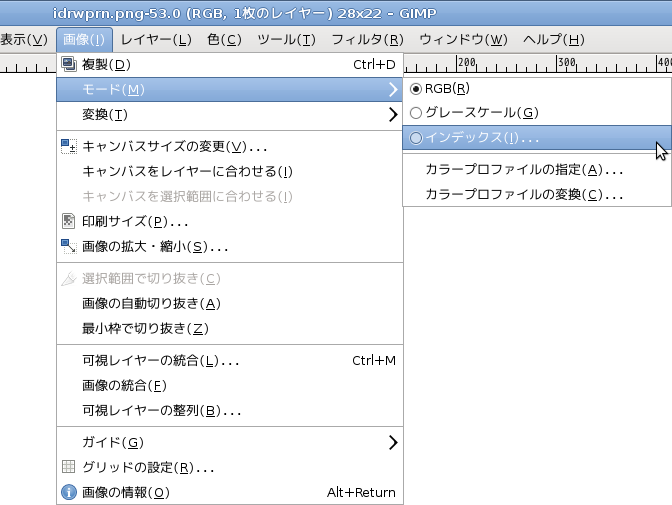Choose 最小枠で切り抜き(Z)
The image size is (672, 505).
pyautogui.click(x=230, y=328)
